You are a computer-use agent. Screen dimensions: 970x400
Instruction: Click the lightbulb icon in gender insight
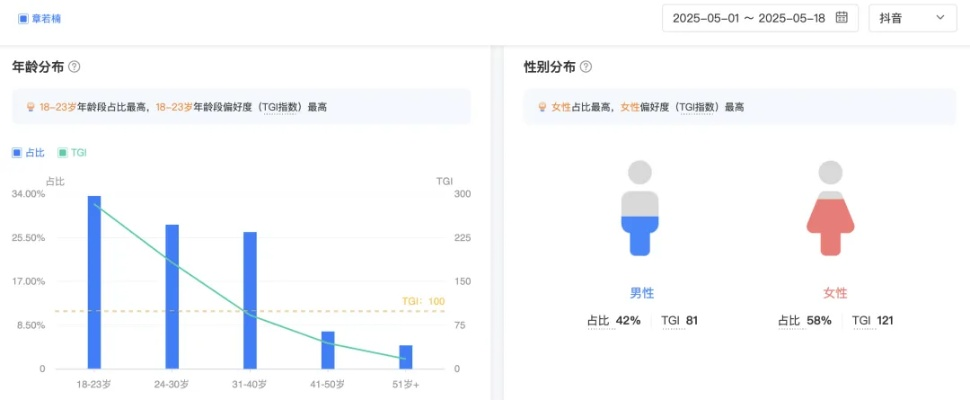(543, 107)
